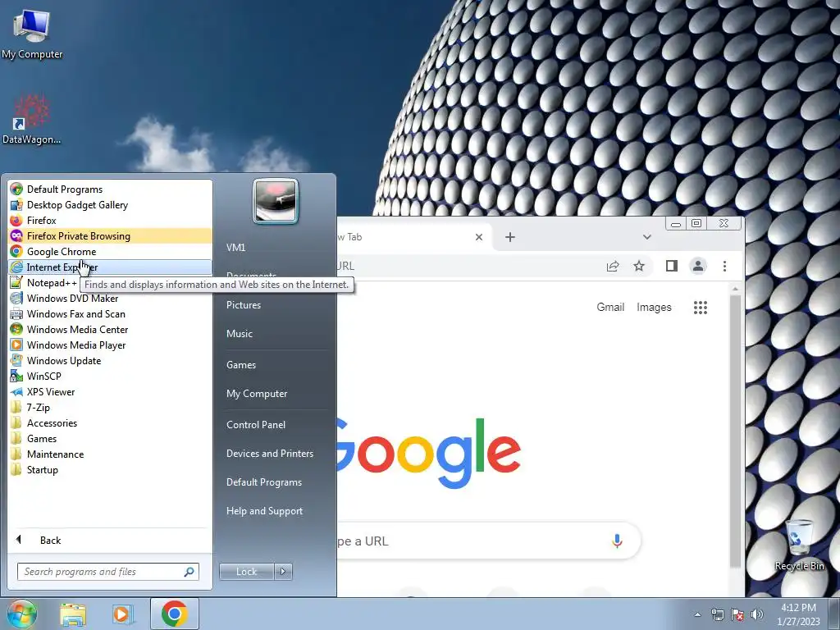Screen dimensions: 840x630
Task: Open Control Panel
Action: coord(276,425)
